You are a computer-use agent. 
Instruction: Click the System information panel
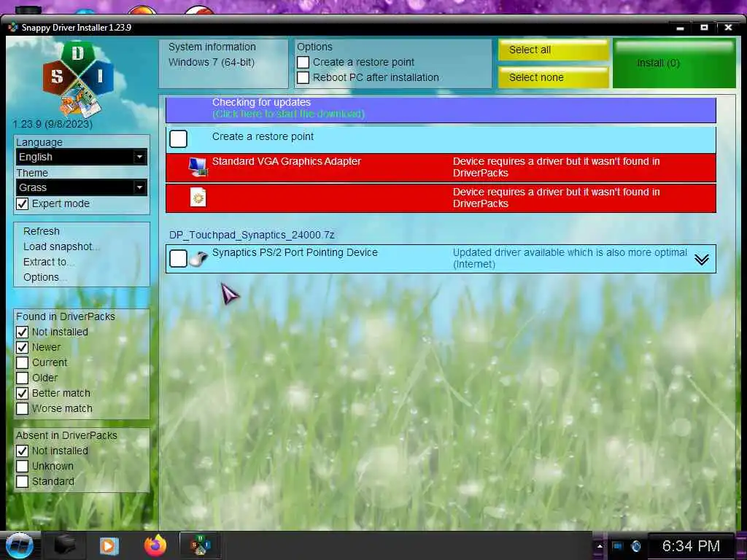[223, 64]
